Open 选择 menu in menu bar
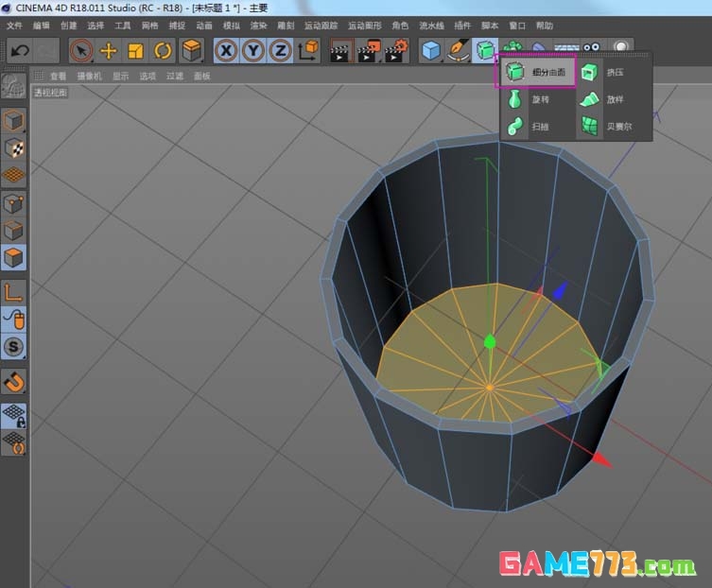This screenshot has width=712, height=588. (96, 26)
